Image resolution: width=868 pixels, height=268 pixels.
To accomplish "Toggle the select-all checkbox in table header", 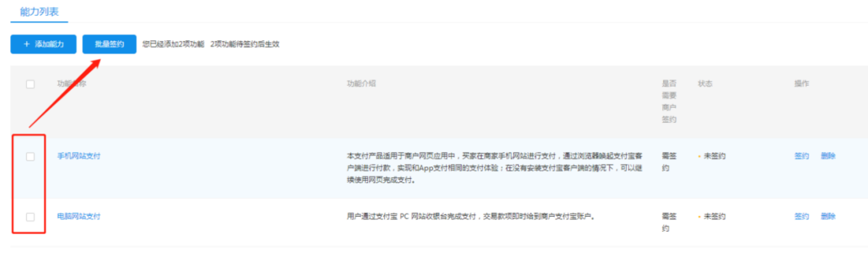I will tap(30, 84).
